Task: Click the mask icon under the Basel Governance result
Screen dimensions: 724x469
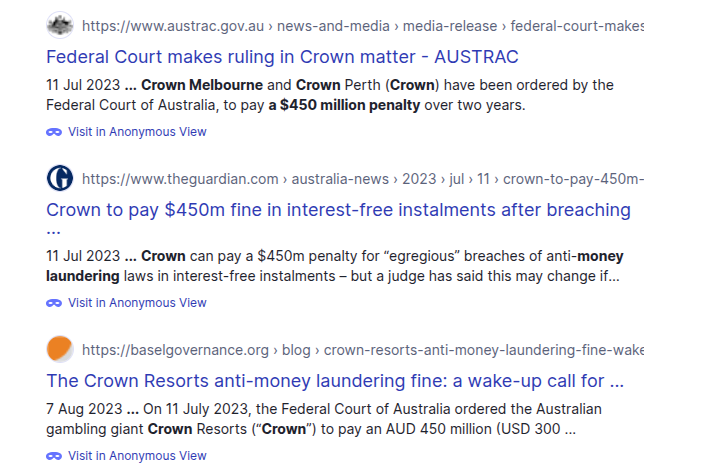Action: point(54,456)
